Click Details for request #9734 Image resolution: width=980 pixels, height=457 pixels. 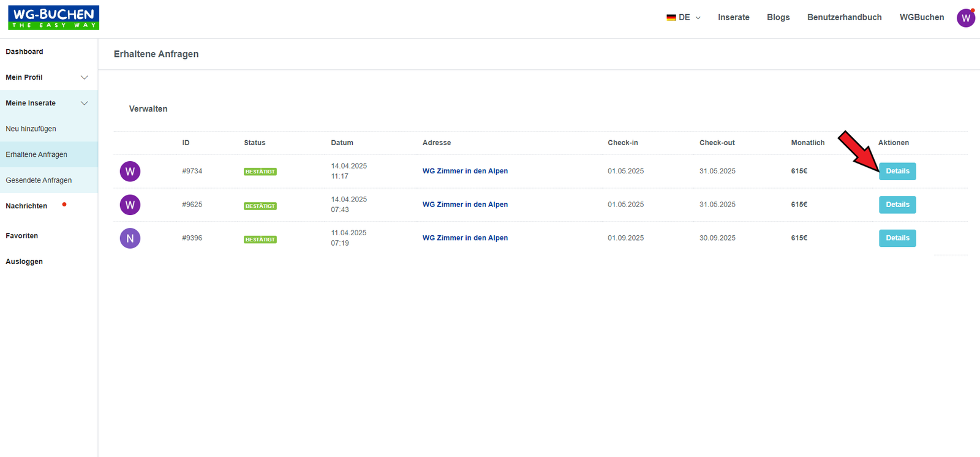coord(897,172)
